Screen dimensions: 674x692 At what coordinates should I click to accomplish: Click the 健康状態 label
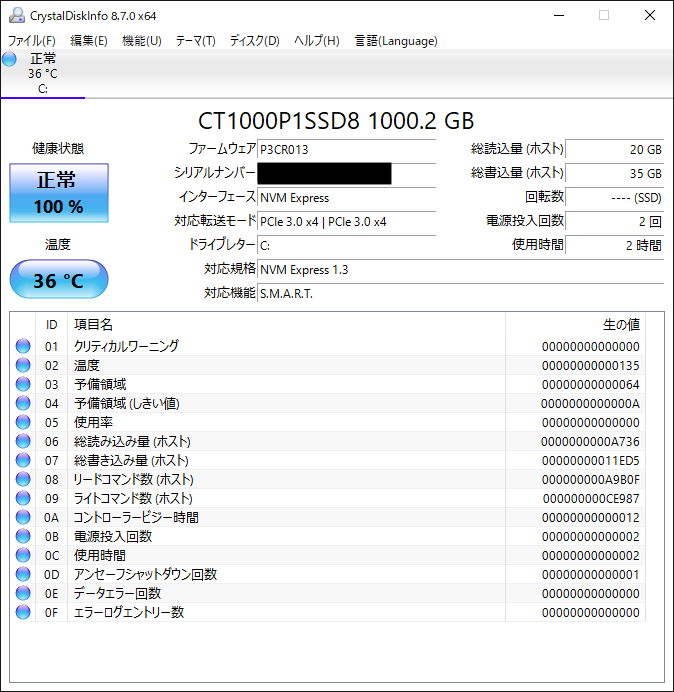pos(58,148)
